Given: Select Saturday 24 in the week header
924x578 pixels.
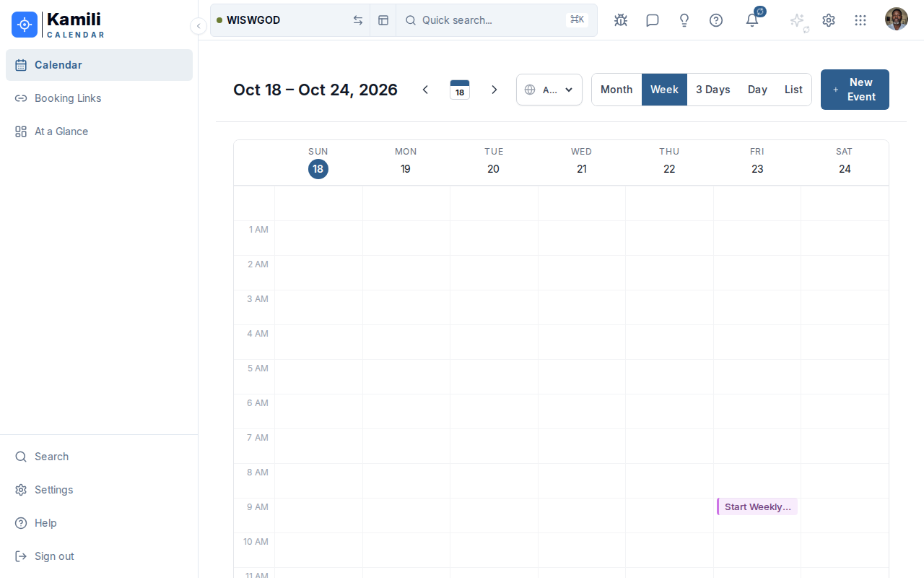Looking at the screenshot, I should [x=845, y=169].
